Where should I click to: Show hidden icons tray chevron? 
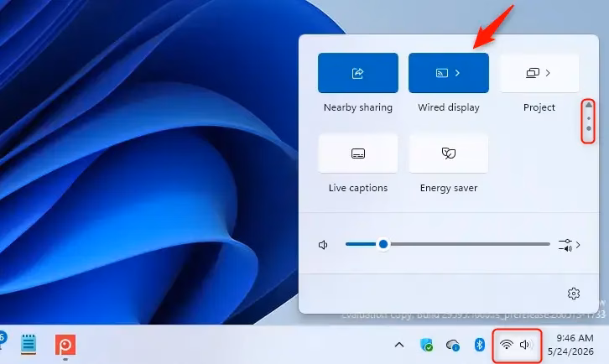coord(399,345)
